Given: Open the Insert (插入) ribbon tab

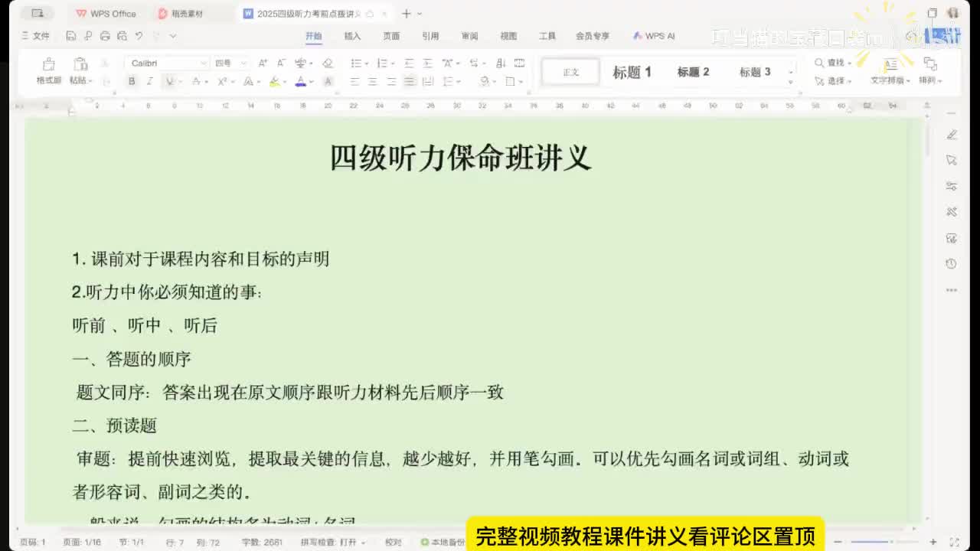Looking at the screenshot, I should click(352, 36).
